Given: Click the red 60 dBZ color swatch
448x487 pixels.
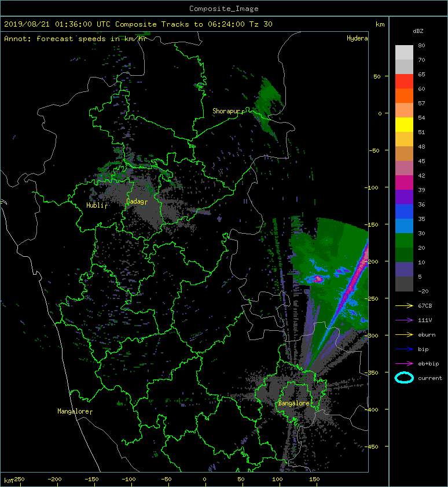Looking at the screenshot, I should coord(404,82).
